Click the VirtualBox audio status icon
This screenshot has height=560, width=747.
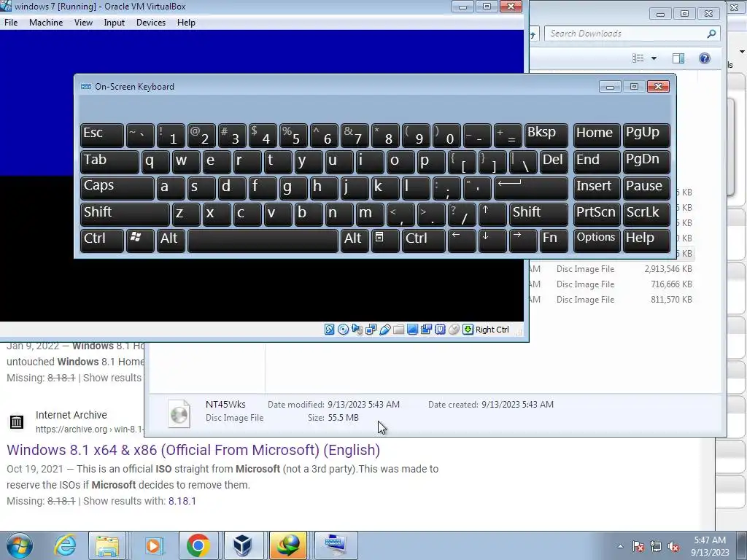pyautogui.click(x=357, y=330)
